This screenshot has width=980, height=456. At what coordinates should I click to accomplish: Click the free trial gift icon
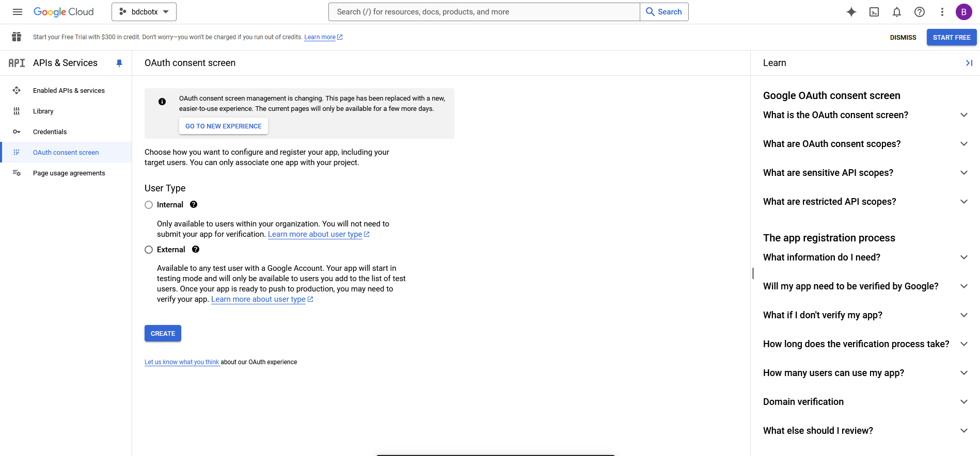(x=17, y=37)
